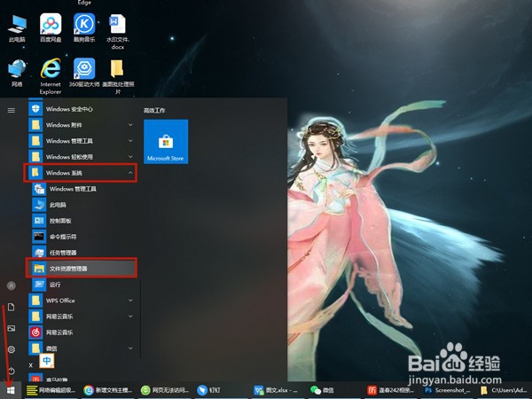The image size is (532, 399).
Task: Open 运行 in the Start menu
Action: pyautogui.click(x=82, y=285)
